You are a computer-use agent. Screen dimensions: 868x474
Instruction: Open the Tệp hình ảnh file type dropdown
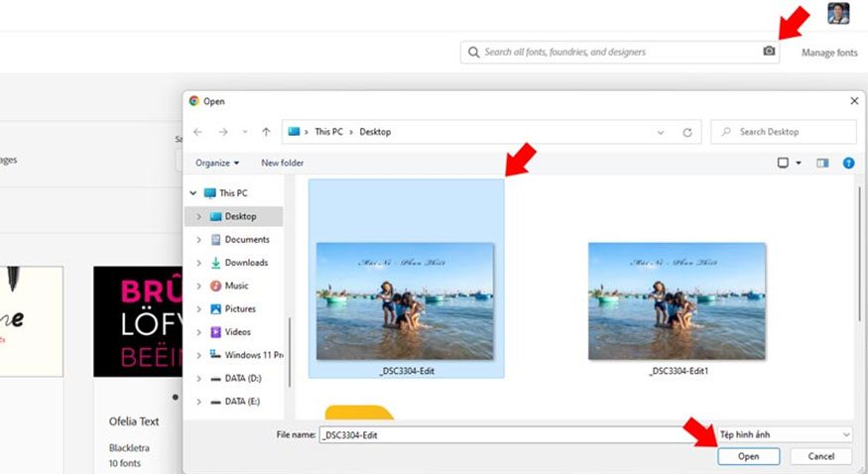785,434
